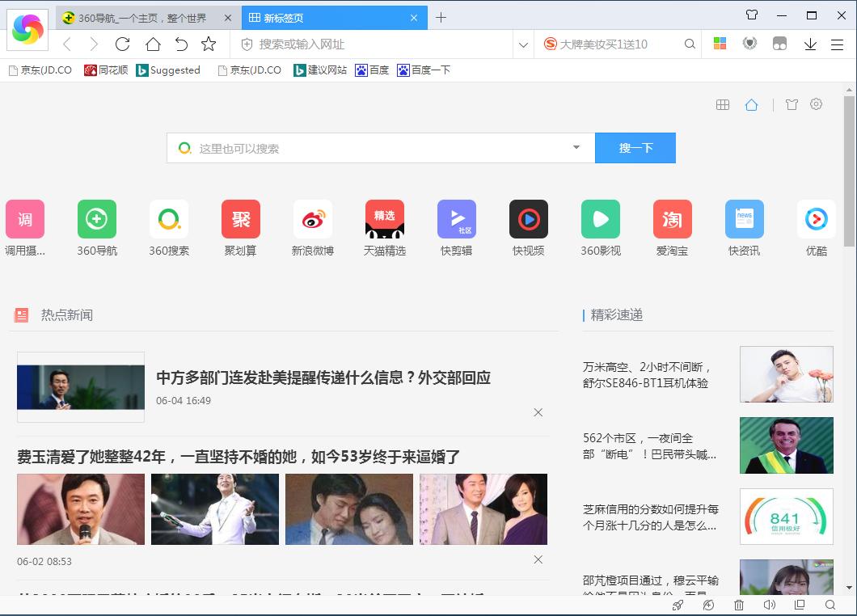Open the 快剪辑 shortcut on the new tab page
The width and height of the screenshot is (857, 616).
coord(456,218)
